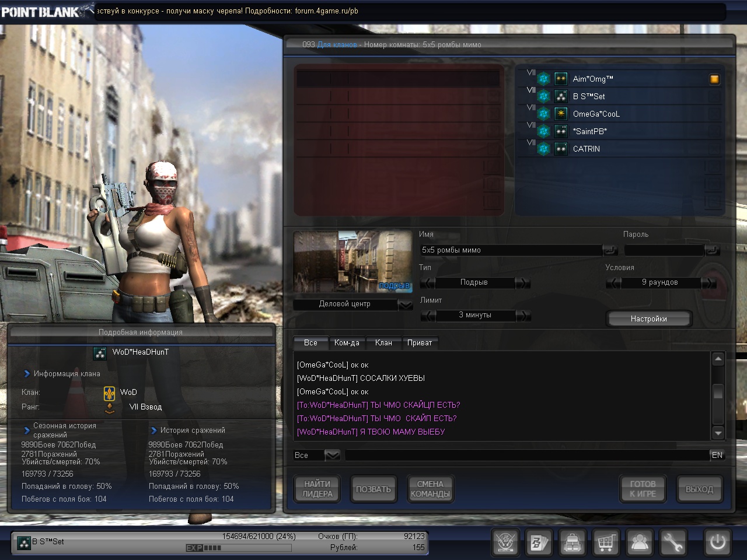The height and width of the screenshot is (560, 747).
Task: Click the orange room host marker by Aim*Omg™
Action: (x=714, y=79)
